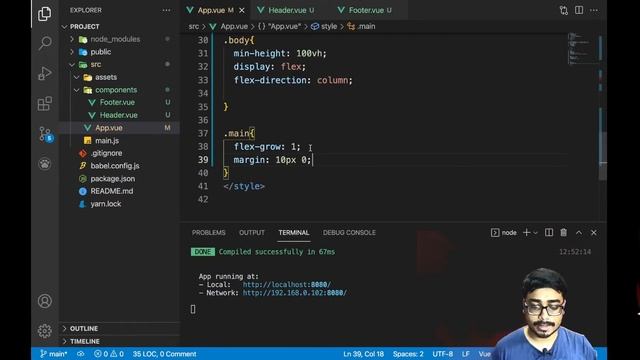Screen dimensions: 640x360
Task: Open the Problems panel tab
Action: click(209, 232)
